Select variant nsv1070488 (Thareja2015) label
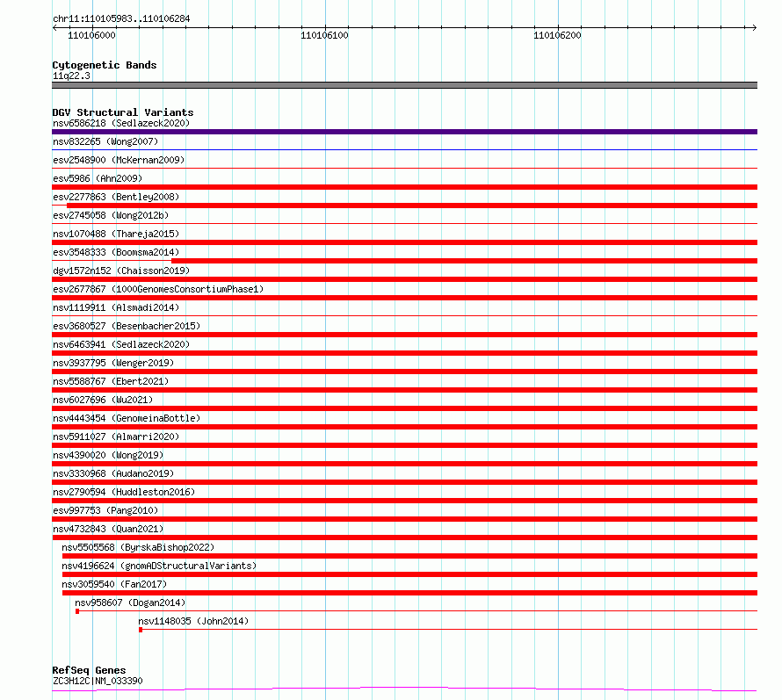This screenshot has height=700, width=782. click(x=116, y=234)
